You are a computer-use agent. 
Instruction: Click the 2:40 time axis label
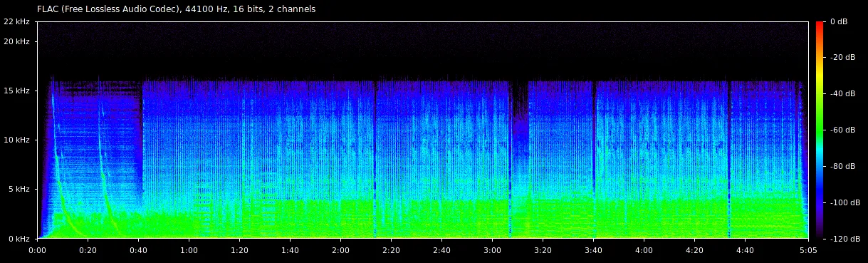coord(441,250)
